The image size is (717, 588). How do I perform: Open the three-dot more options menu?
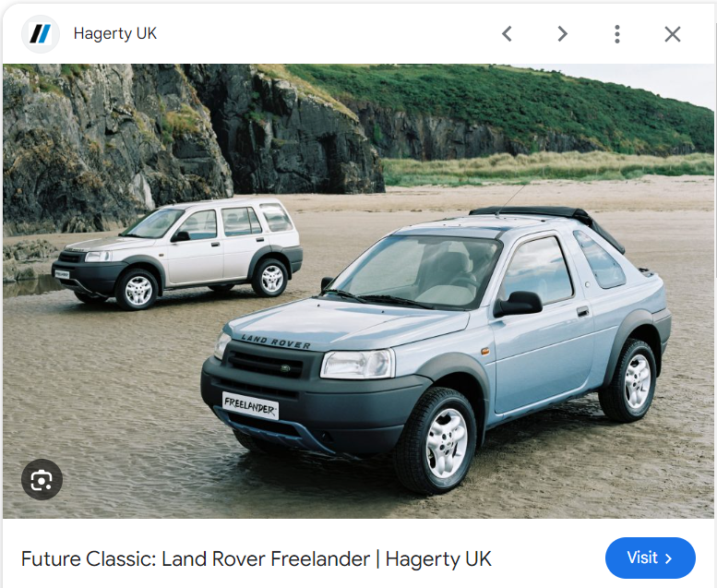(617, 34)
